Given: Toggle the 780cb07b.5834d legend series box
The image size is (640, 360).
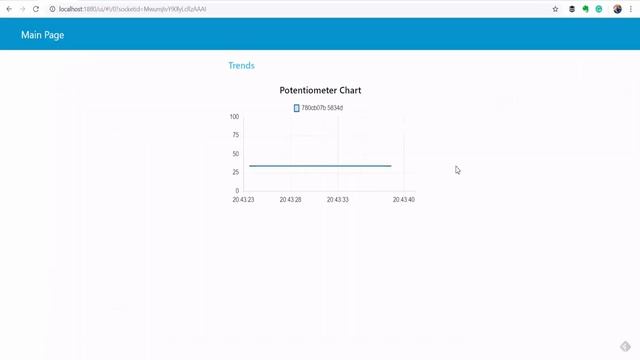Looking at the screenshot, I should [296, 108].
